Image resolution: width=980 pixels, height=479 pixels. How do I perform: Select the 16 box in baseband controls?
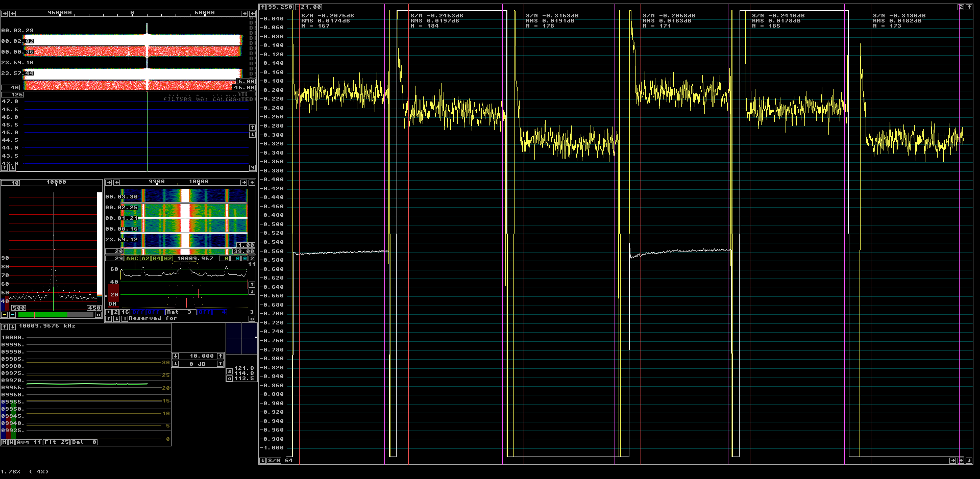point(125,312)
